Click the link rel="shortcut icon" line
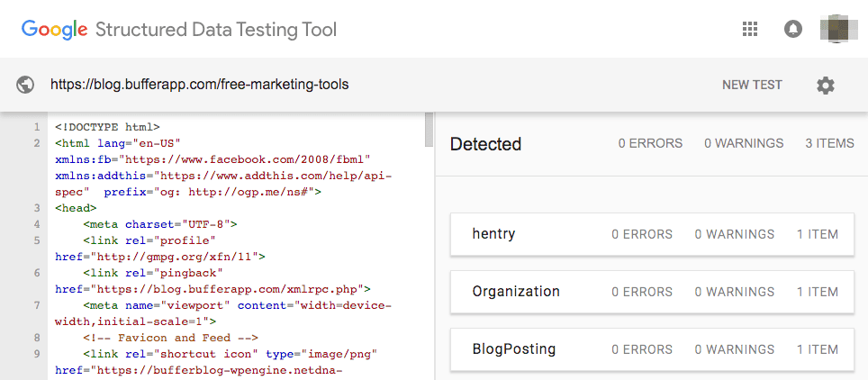 (231, 354)
